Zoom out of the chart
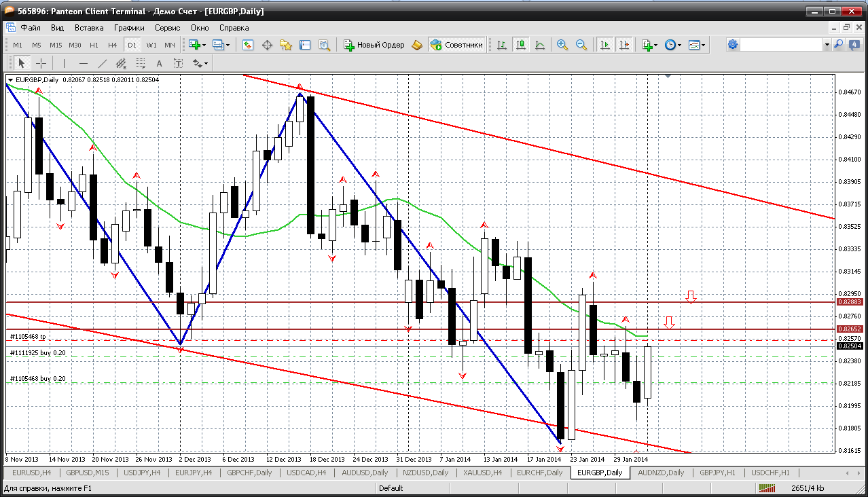Viewport: 868px width, 497px height. [581, 45]
